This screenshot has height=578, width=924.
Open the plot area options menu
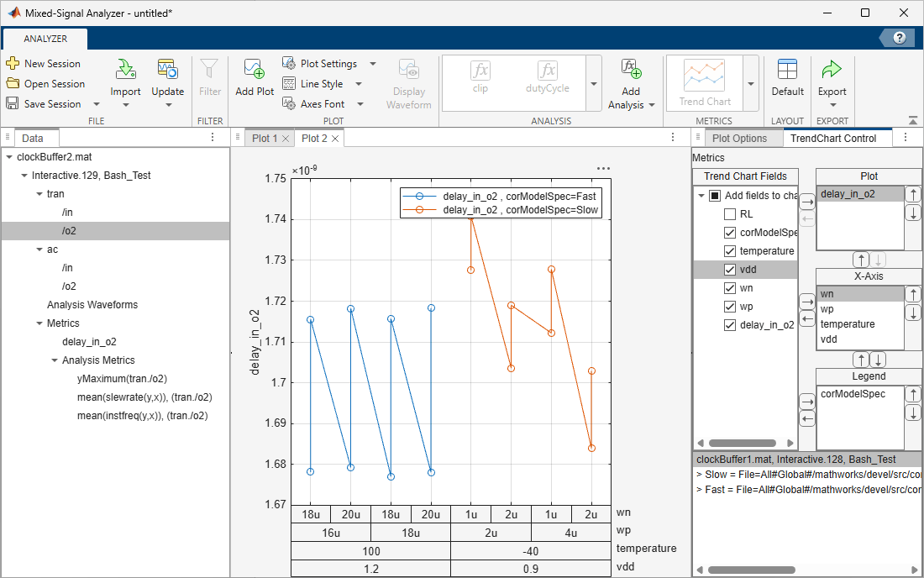tap(672, 137)
